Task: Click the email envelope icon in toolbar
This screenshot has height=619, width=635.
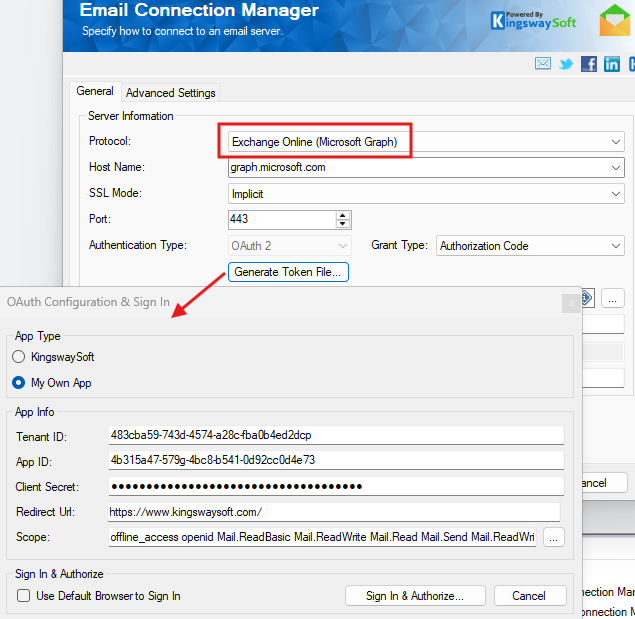Action: (x=543, y=64)
